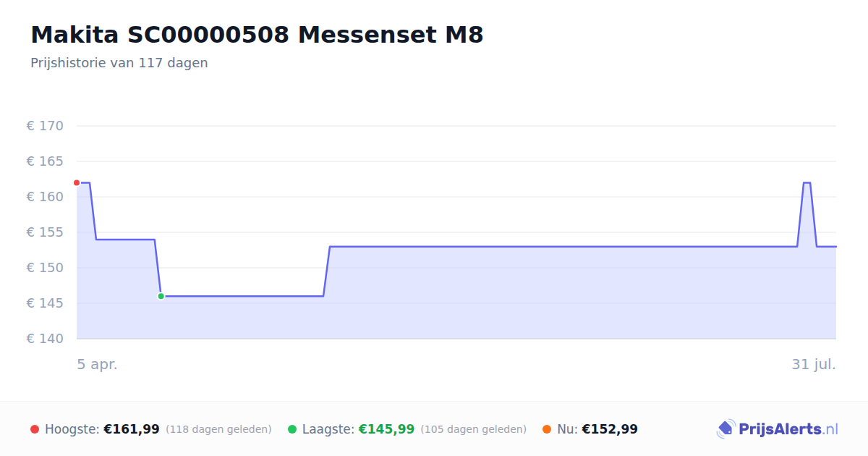Viewport: 868px width, 456px height.
Task: Click the 31 jul. end date label
Action: pos(814,365)
